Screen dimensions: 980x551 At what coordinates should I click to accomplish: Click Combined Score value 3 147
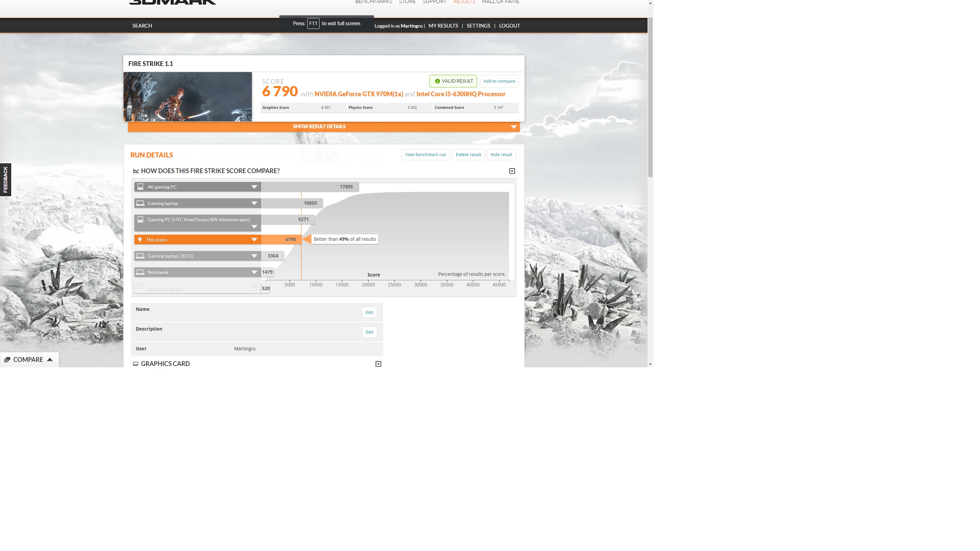[x=499, y=107]
